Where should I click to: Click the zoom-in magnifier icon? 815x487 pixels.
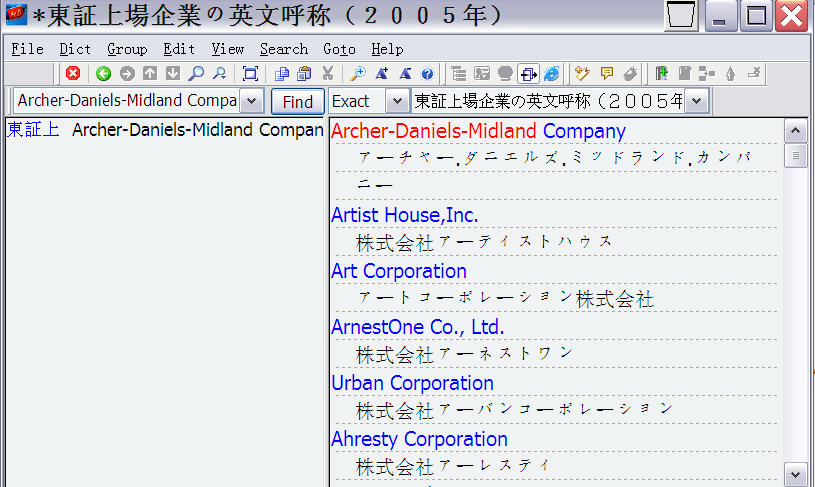[x=358, y=73]
